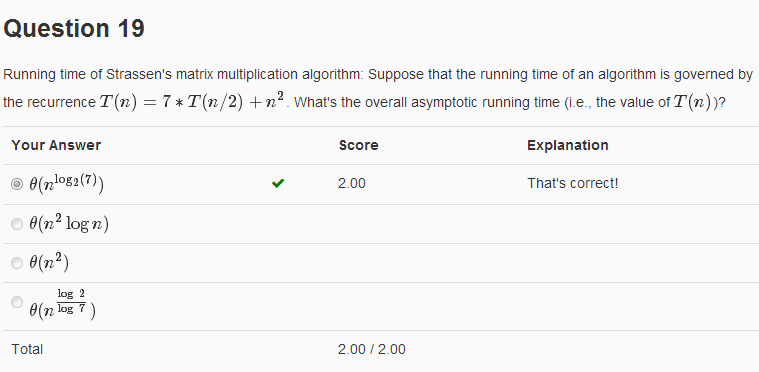Viewport: 759px width, 372px height.
Task: Click the Question 19 heading
Action: [74, 29]
